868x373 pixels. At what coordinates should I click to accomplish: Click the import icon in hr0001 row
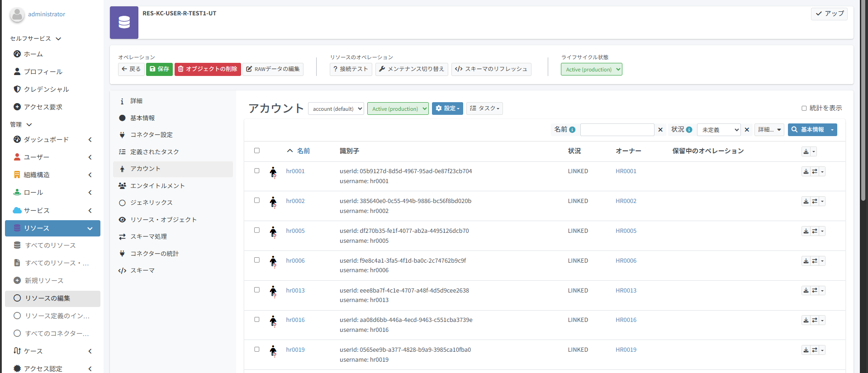806,171
